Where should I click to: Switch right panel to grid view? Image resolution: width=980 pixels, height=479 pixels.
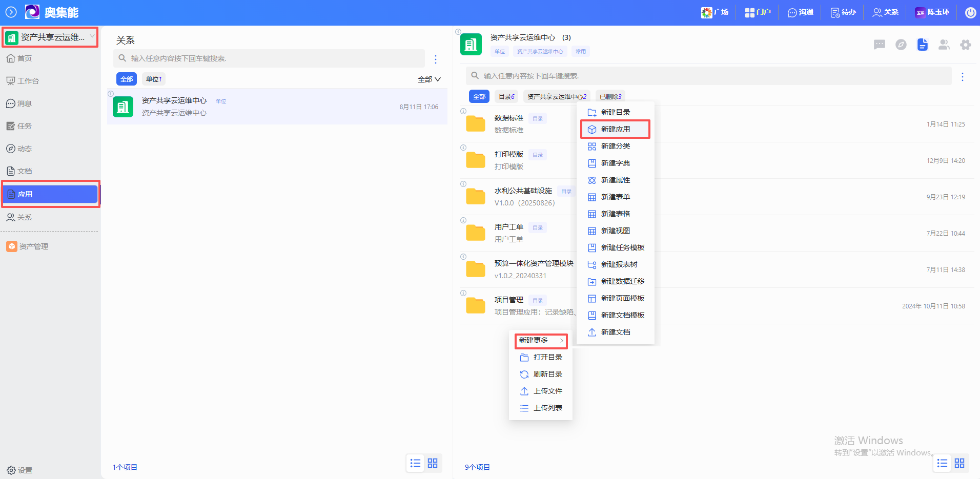click(x=959, y=463)
